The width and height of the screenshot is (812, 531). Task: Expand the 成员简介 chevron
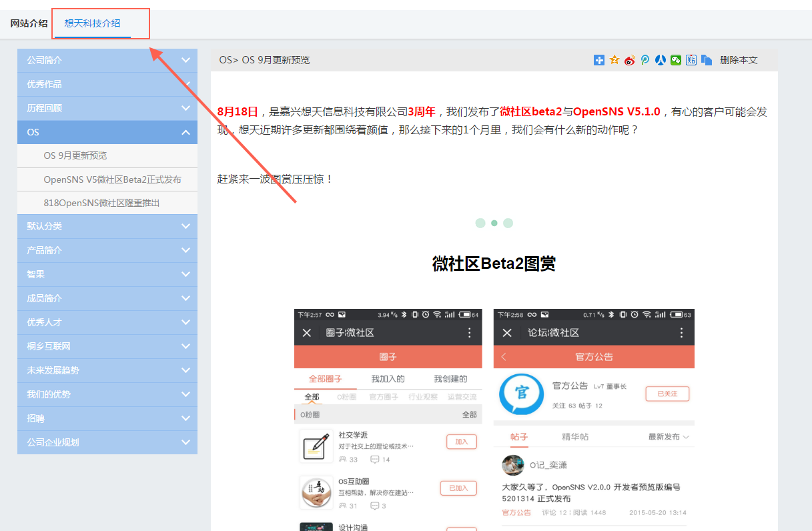coord(185,298)
